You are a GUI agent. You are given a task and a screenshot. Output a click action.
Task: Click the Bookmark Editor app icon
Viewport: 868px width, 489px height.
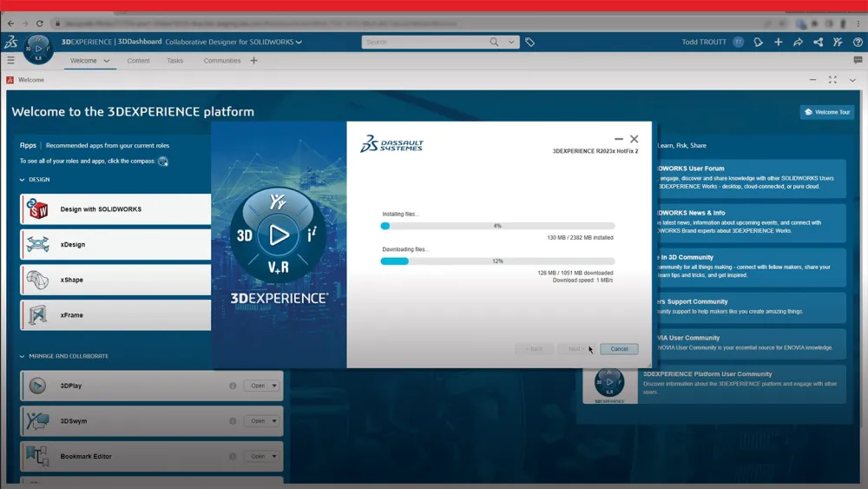(37, 456)
